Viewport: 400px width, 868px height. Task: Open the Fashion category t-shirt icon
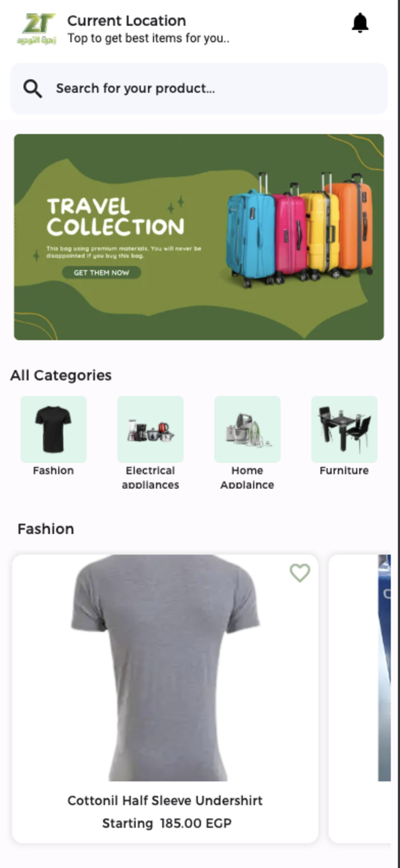[53, 429]
